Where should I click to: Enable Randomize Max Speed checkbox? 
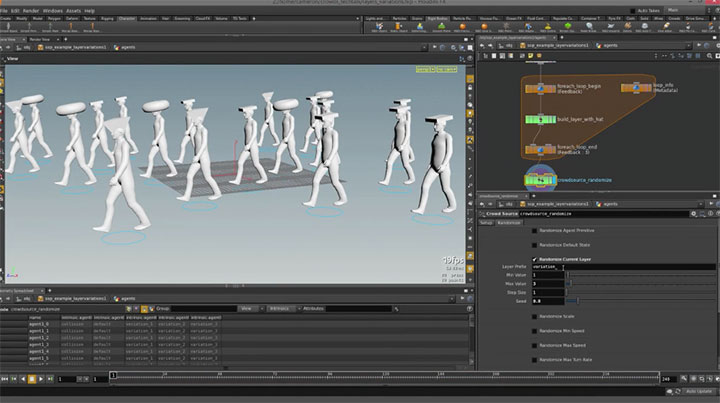(534, 346)
